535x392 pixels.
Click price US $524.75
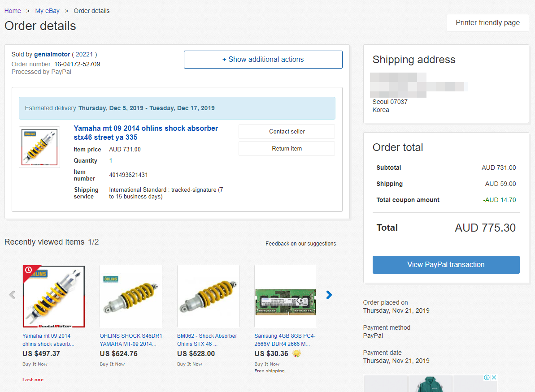point(119,354)
